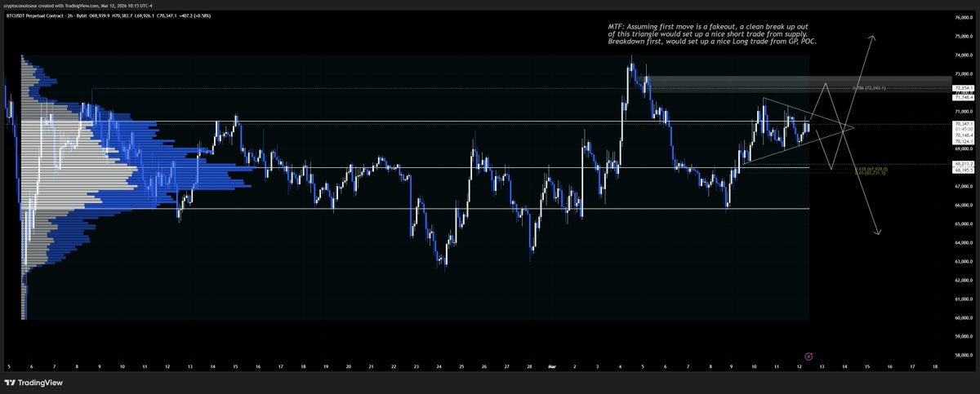Click the 01:45:00 bar countdown label

click(964, 129)
